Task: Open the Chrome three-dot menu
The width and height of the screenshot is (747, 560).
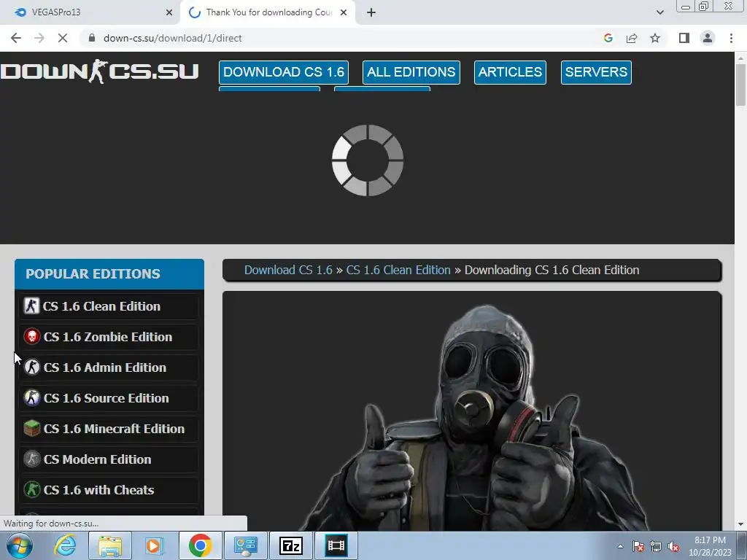Action: (x=731, y=38)
